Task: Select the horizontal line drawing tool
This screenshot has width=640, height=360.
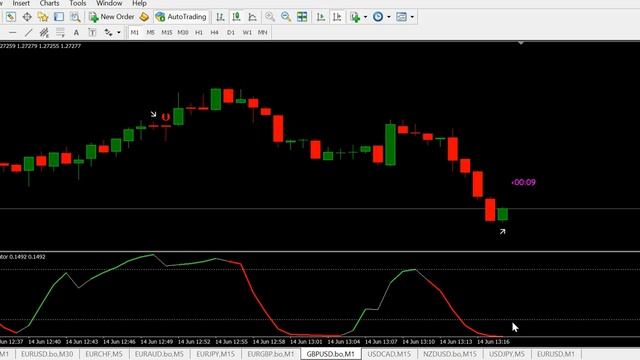Action: [x=13, y=32]
